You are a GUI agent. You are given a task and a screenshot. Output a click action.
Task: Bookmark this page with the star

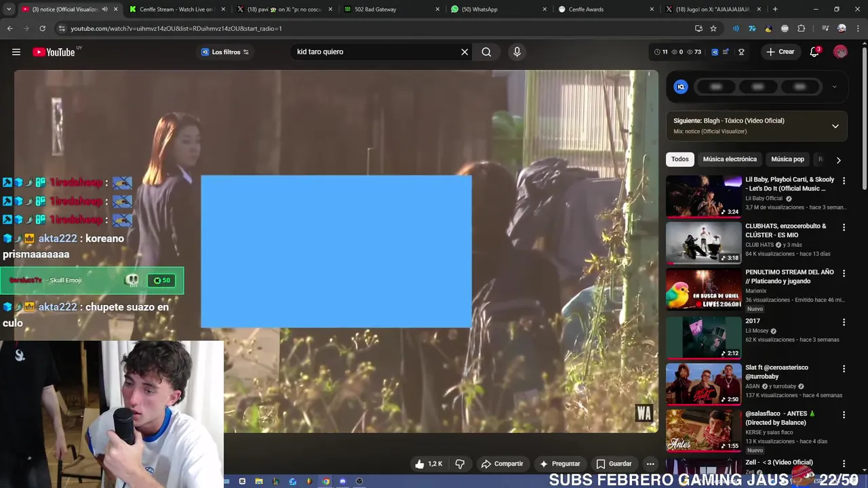713,28
